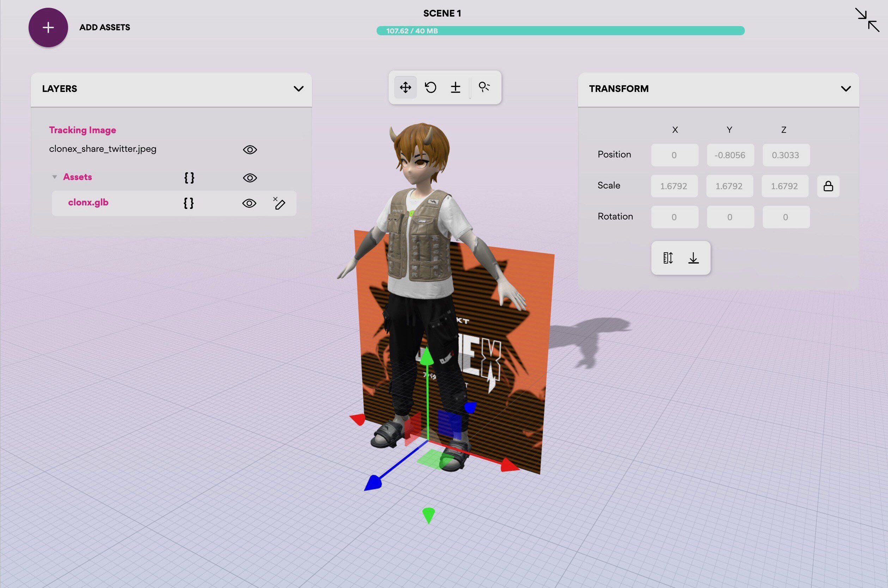Open the Tracking Image layer entry
This screenshot has height=588, width=888.
click(x=83, y=130)
